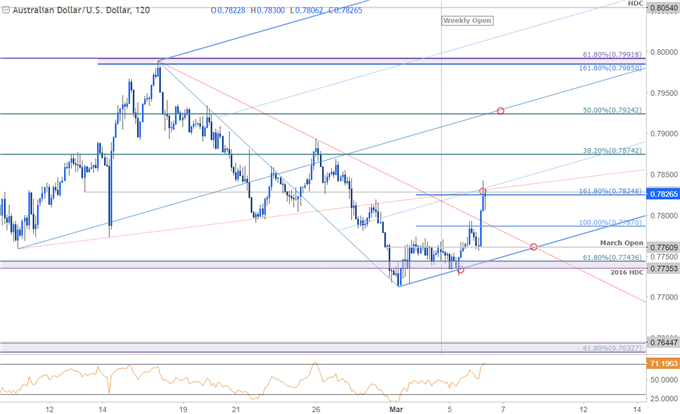Viewport: 680px width, 414px height.
Task: Click the 0.78500 price axis label
Action: coord(663,175)
